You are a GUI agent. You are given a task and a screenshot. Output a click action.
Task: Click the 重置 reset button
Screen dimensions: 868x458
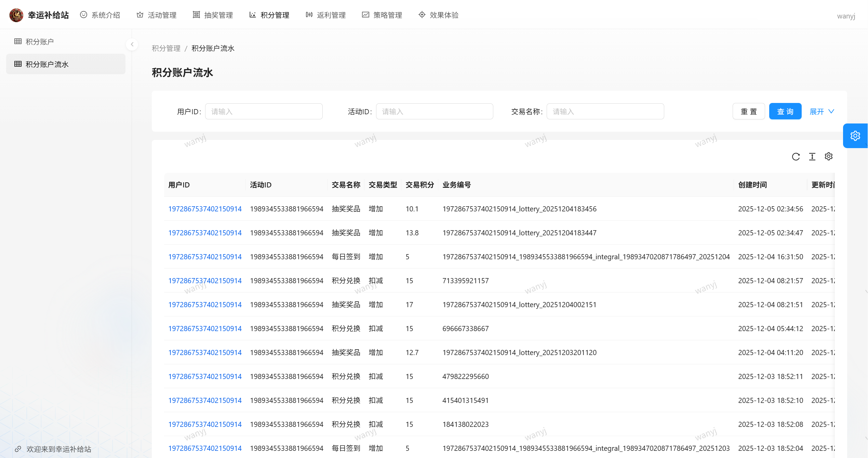pyautogui.click(x=748, y=112)
